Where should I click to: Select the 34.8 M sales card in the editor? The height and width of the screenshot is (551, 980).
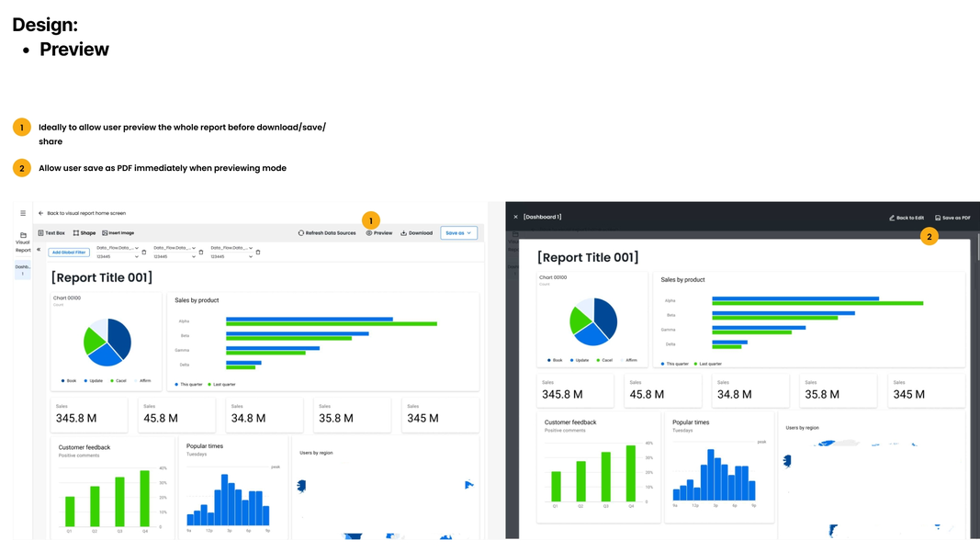265,415
